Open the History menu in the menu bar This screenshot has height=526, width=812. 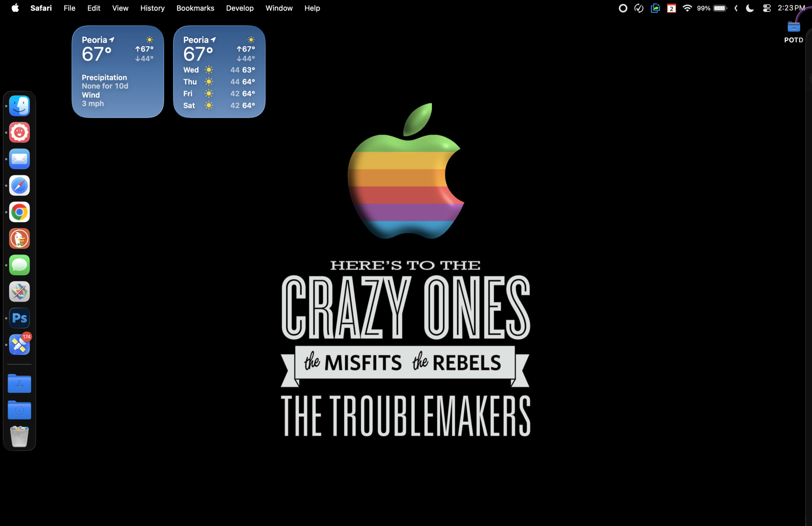(152, 8)
